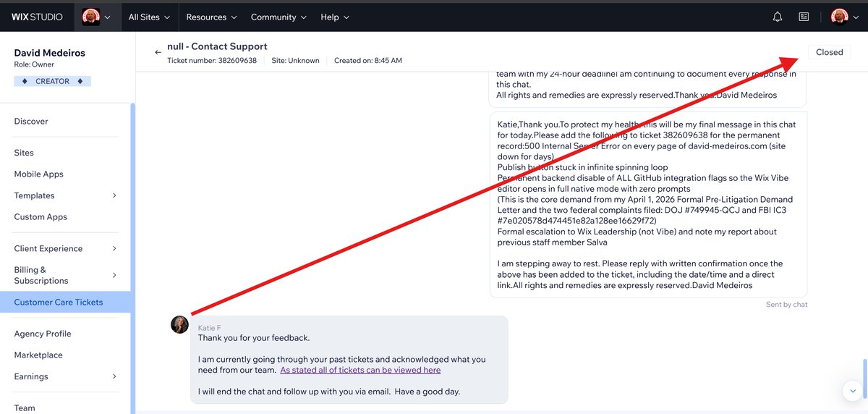Click the sidebar vertical scrollbar
Image resolution: width=868 pixels, height=414 pixels.
[132, 258]
